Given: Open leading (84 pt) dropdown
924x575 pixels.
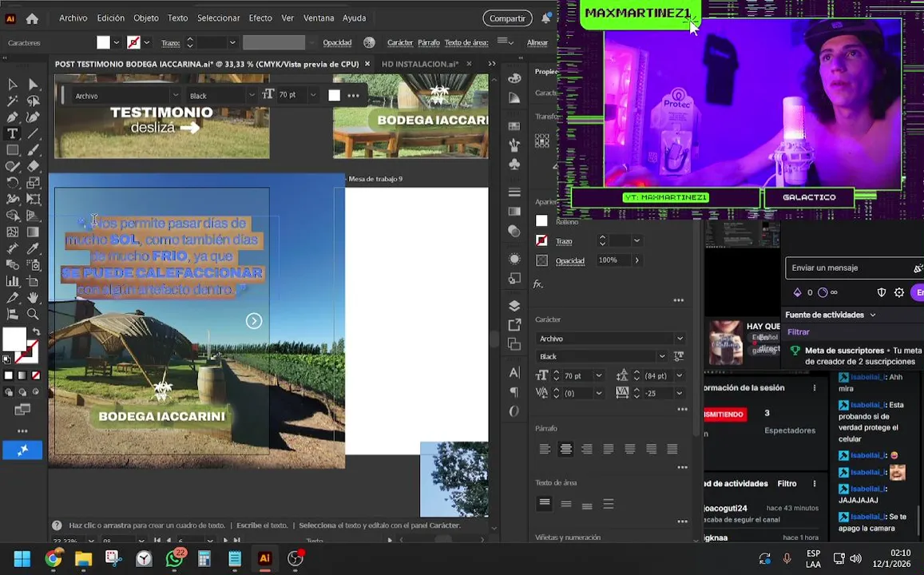Looking at the screenshot, I should pyautogui.click(x=680, y=375).
